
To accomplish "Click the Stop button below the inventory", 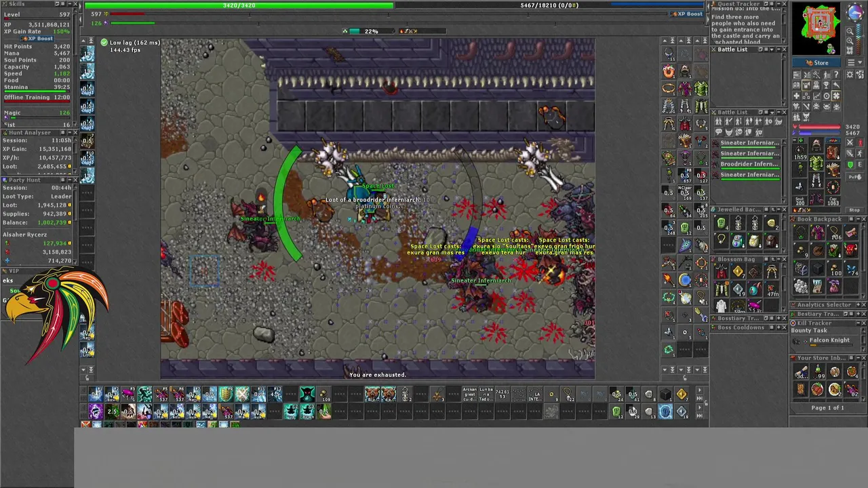I will coord(854,210).
